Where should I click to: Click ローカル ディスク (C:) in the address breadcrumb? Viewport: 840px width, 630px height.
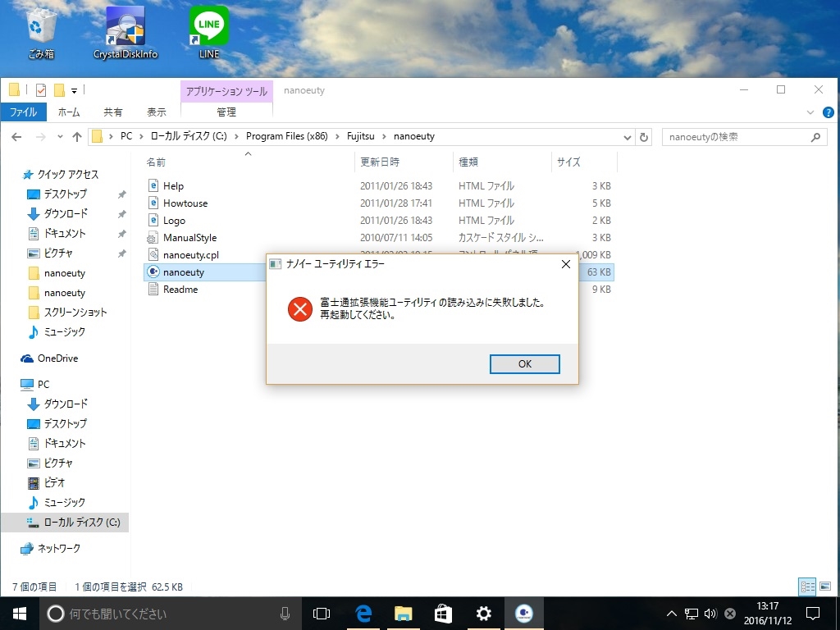click(189, 136)
